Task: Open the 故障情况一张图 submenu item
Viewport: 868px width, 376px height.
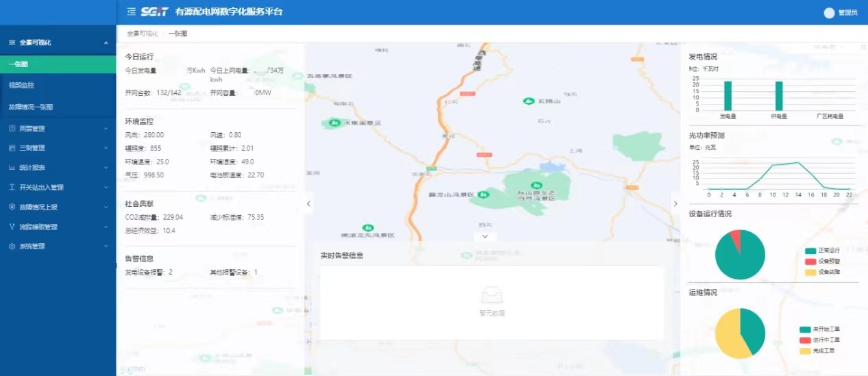Action: [31, 107]
